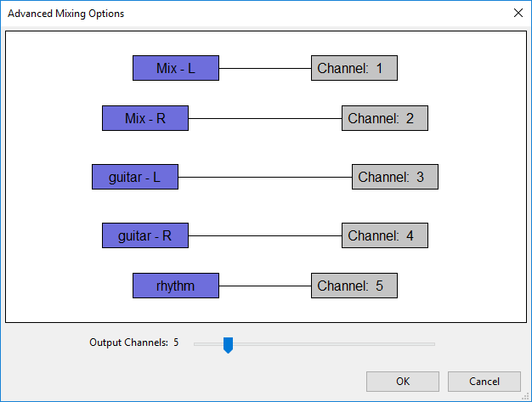The height and width of the screenshot is (402, 532).
Task: Select the Mix - R track box
Action: (x=145, y=118)
